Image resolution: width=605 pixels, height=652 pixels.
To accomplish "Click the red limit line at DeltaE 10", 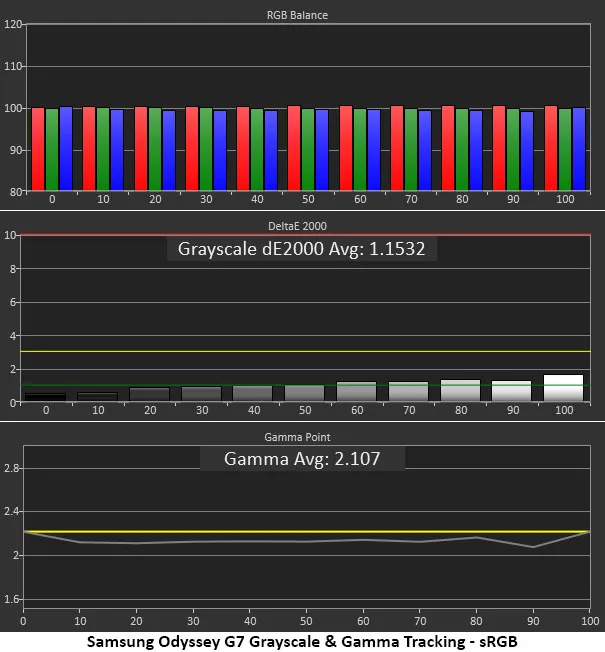I will click(x=300, y=235).
